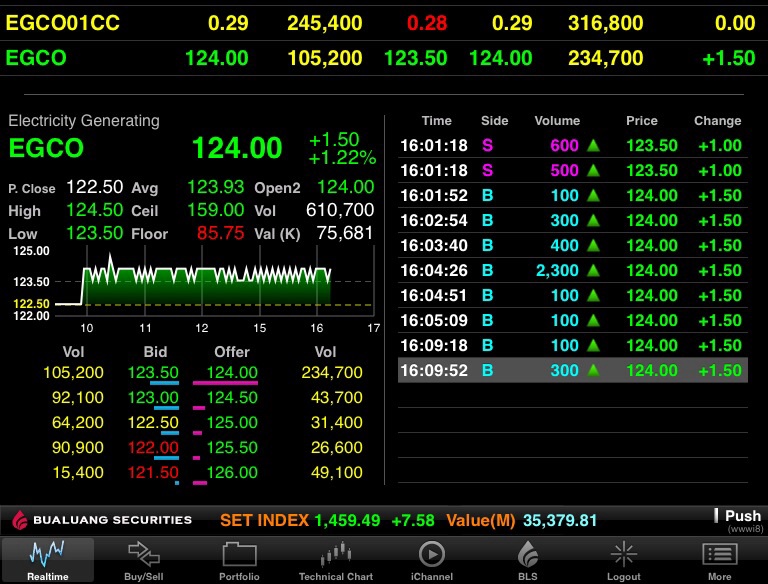This screenshot has width=768, height=584.
Task: Select the bid price 122.50
Action: (x=153, y=422)
